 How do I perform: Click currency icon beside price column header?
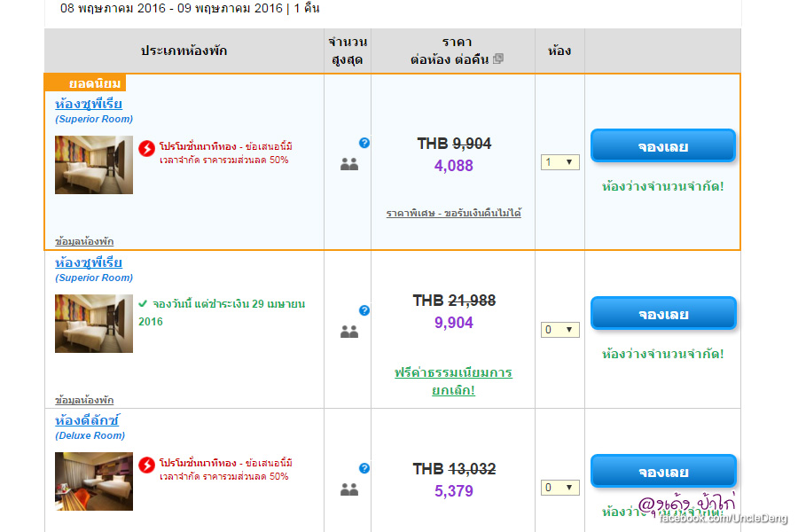(x=498, y=59)
